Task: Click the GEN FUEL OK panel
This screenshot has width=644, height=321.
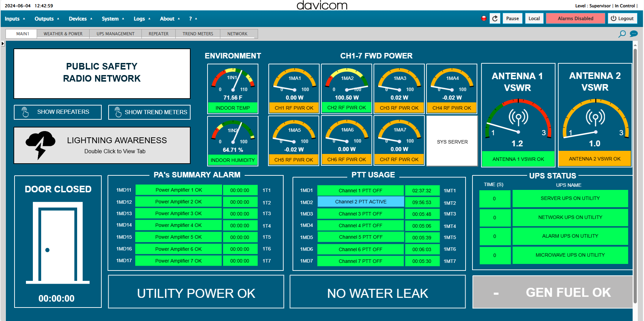Action: tap(553, 292)
